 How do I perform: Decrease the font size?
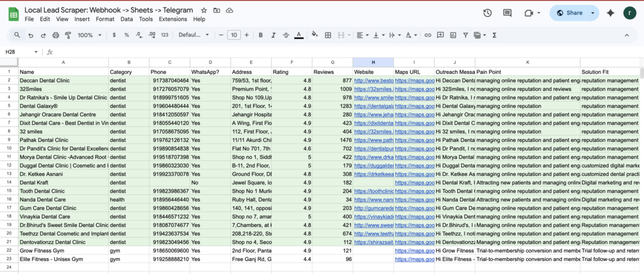pyautogui.click(x=221, y=35)
